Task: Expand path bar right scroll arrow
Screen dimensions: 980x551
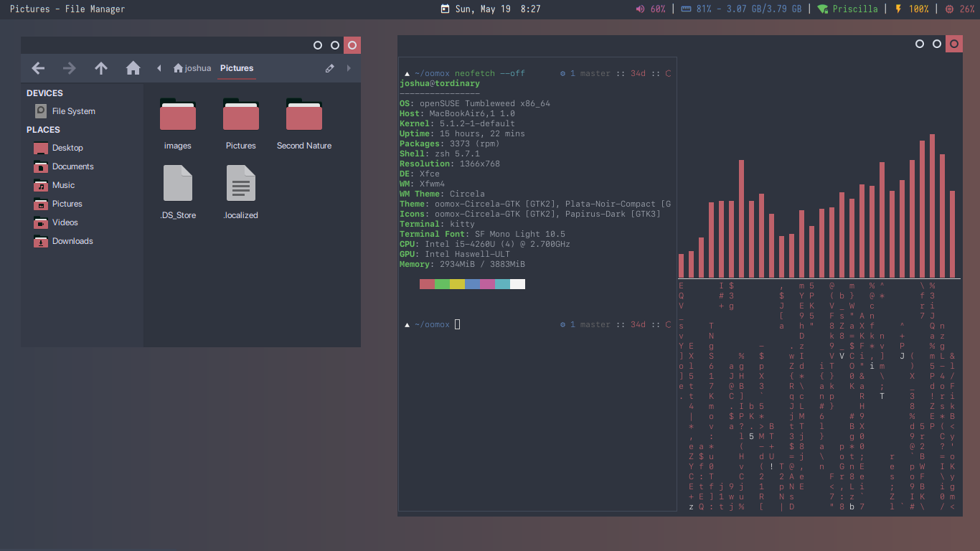Action: [349, 68]
